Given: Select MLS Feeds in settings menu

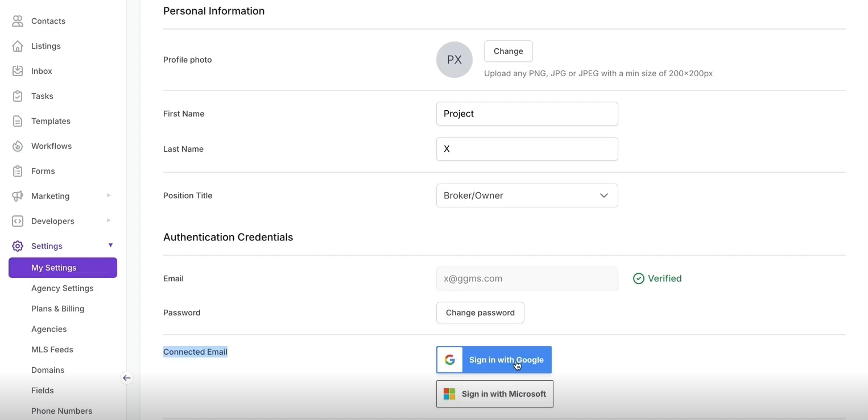Looking at the screenshot, I should 52,350.
